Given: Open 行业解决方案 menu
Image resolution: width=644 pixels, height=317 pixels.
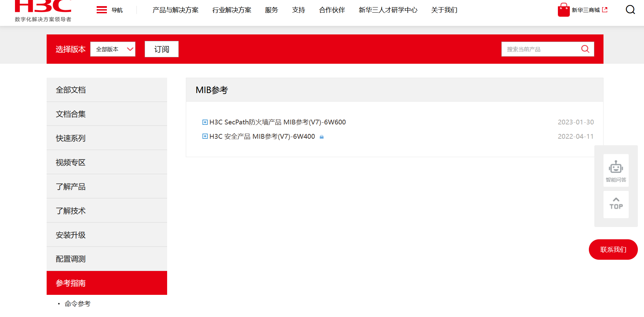Looking at the screenshot, I should click(x=232, y=10).
